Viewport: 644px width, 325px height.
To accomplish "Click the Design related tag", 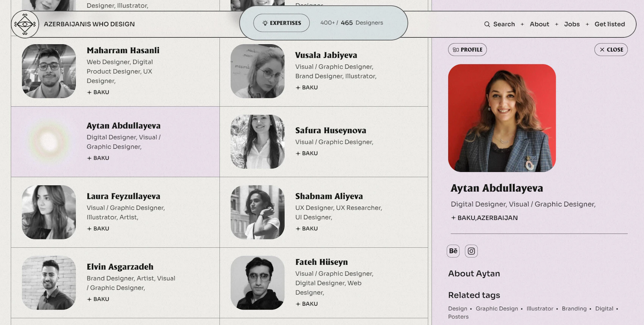I will click(x=458, y=309).
